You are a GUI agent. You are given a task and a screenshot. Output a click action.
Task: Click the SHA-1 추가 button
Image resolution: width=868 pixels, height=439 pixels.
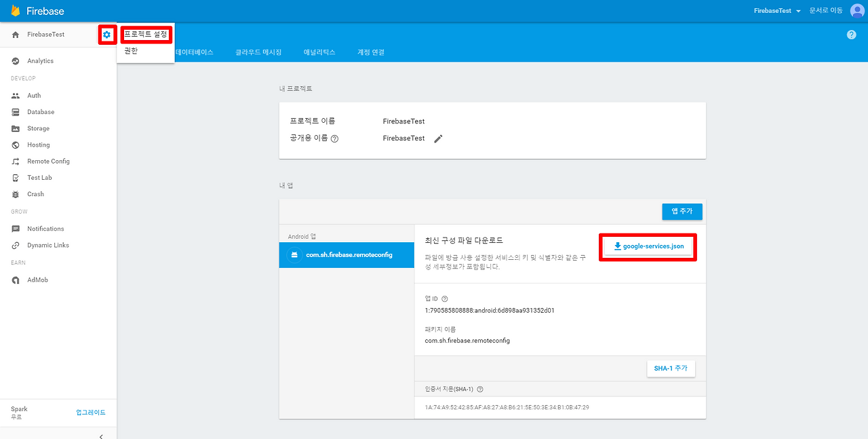point(671,368)
